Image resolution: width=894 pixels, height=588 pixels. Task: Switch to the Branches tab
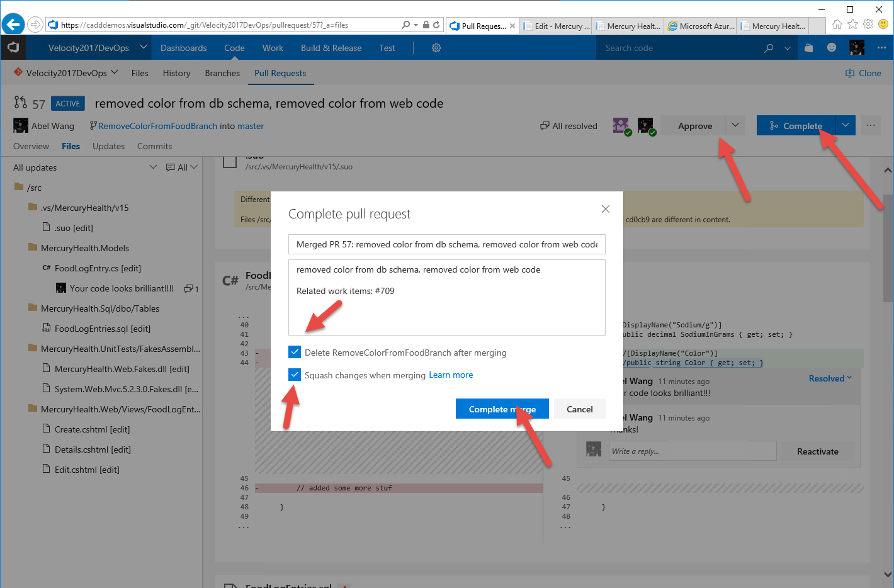click(222, 73)
